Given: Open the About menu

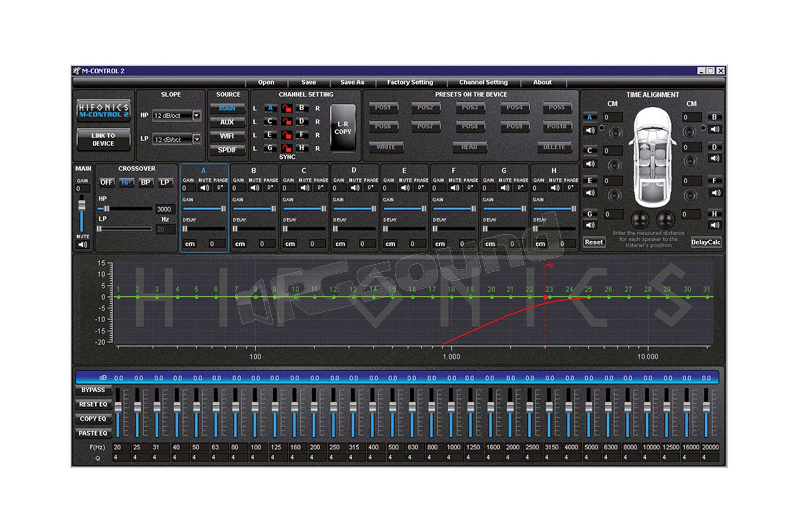Looking at the screenshot, I should click(x=542, y=82).
